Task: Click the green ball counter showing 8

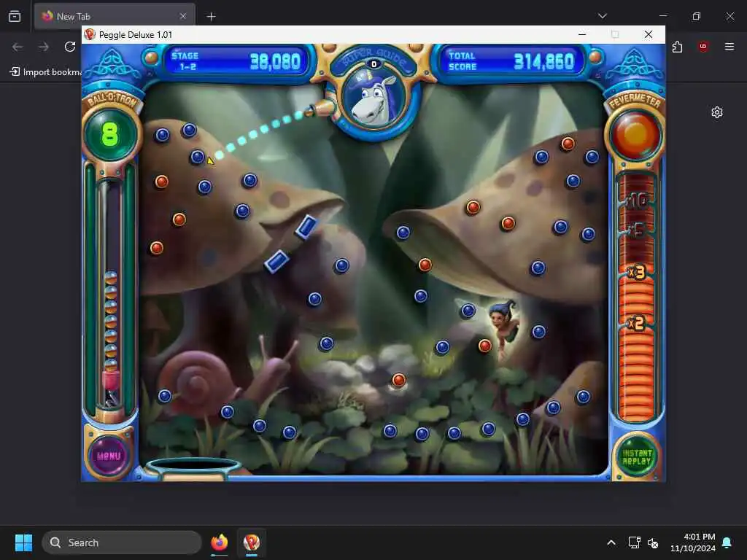Action: 111,134
